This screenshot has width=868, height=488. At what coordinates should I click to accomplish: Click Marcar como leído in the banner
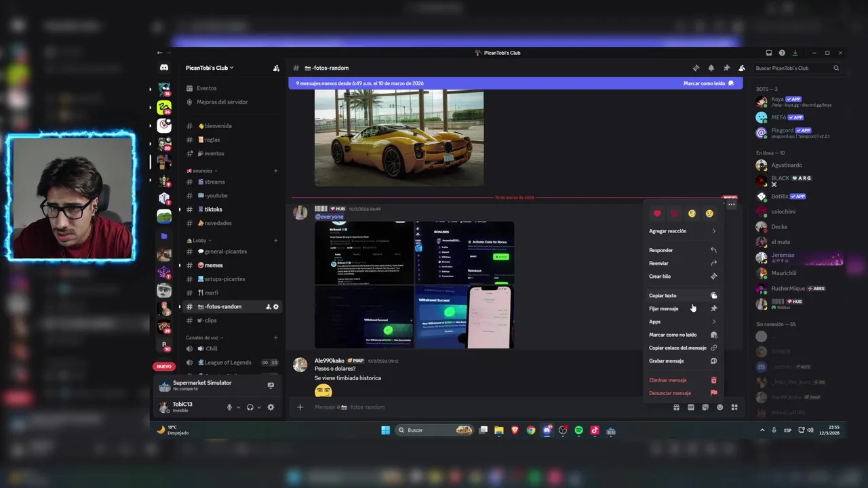[709, 83]
